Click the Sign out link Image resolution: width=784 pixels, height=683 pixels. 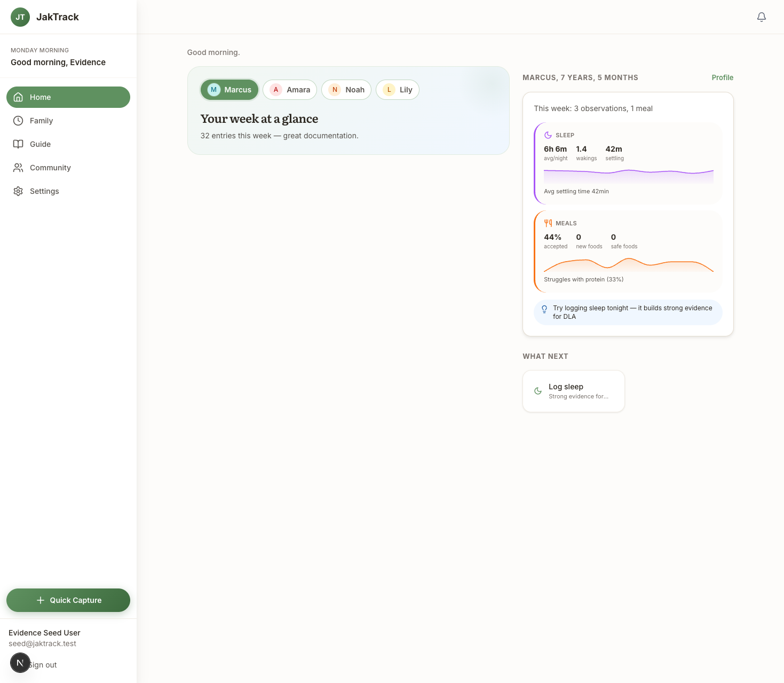pos(44,665)
